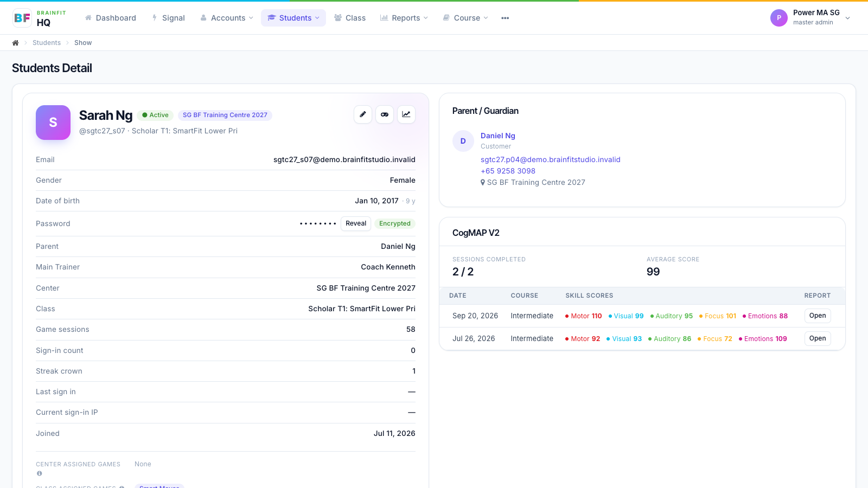Open the Sep 20, 2026 CogMAP report
The image size is (868, 488).
pos(818,316)
